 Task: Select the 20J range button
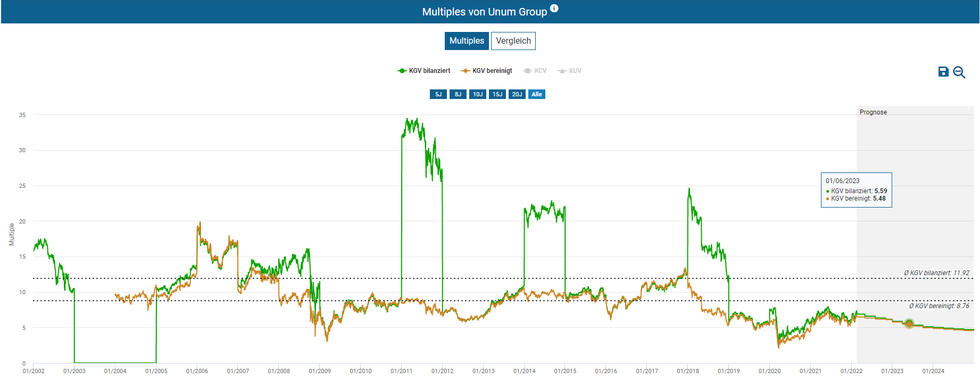(x=517, y=94)
